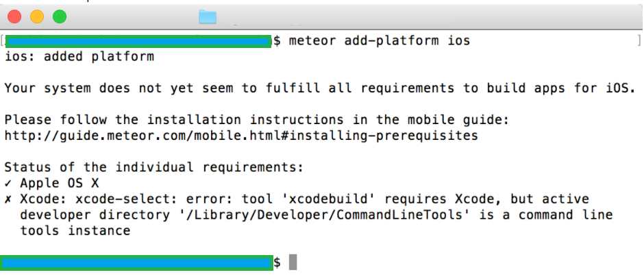This screenshot has height=277, width=644.
Task: Click the 'Your system does not yet seem' line
Action: (x=321, y=88)
